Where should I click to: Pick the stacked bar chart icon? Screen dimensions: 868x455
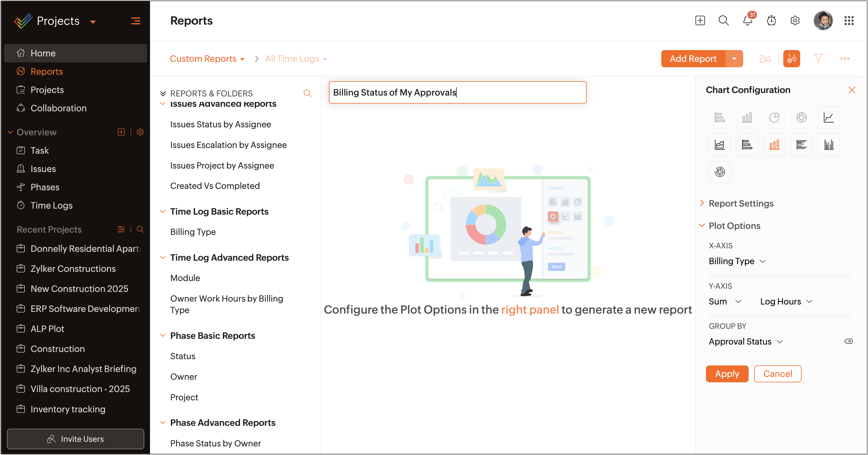(x=747, y=145)
